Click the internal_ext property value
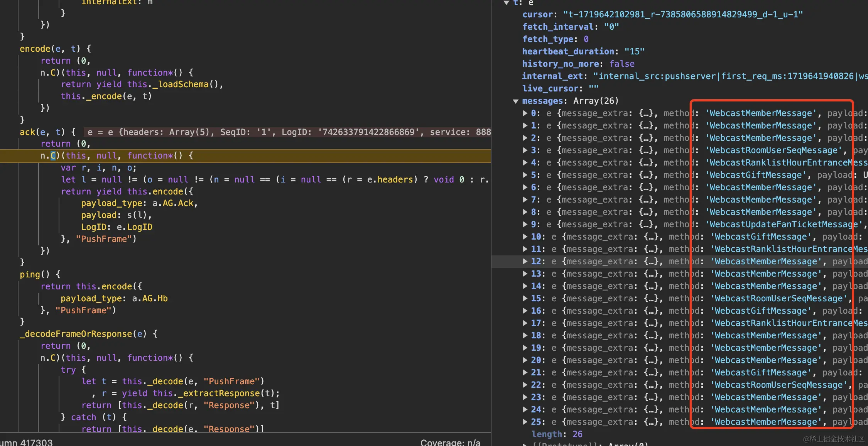This screenshot has height=446, width=868. (731, 76)
